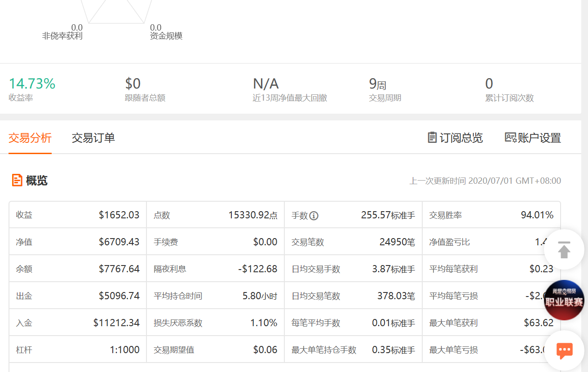The height and width of the screenshot is (372, 588).
Task: Click the 9周 交易周期 value
Action: tap(378, 84)
